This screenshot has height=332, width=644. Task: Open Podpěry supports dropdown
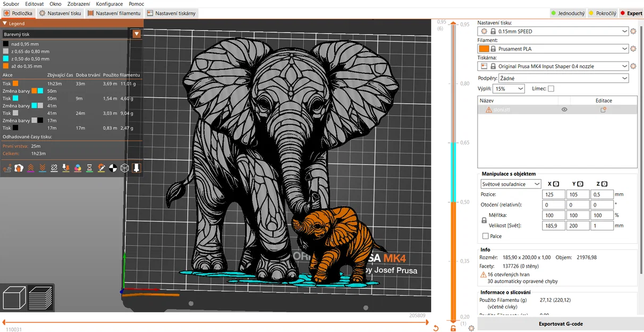[563, 78]
